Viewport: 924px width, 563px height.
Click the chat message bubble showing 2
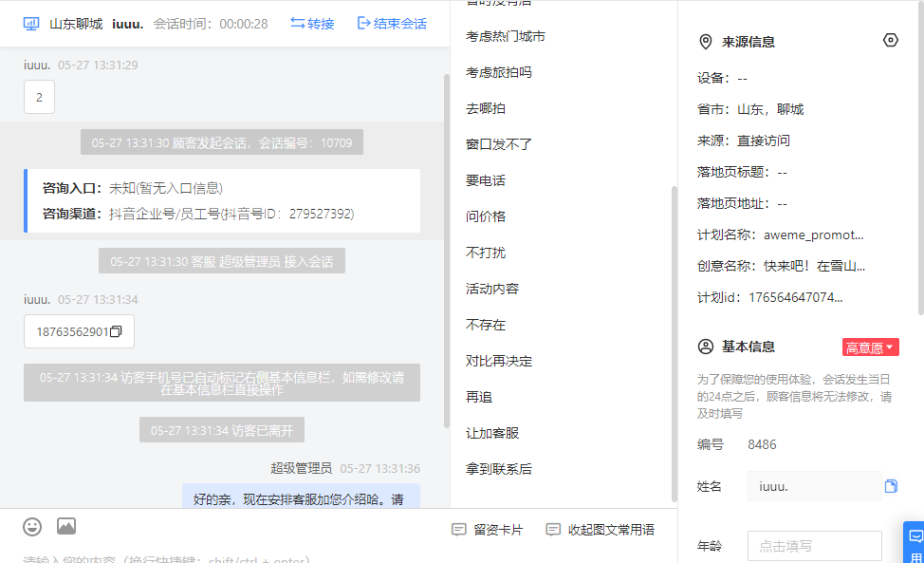40,97
